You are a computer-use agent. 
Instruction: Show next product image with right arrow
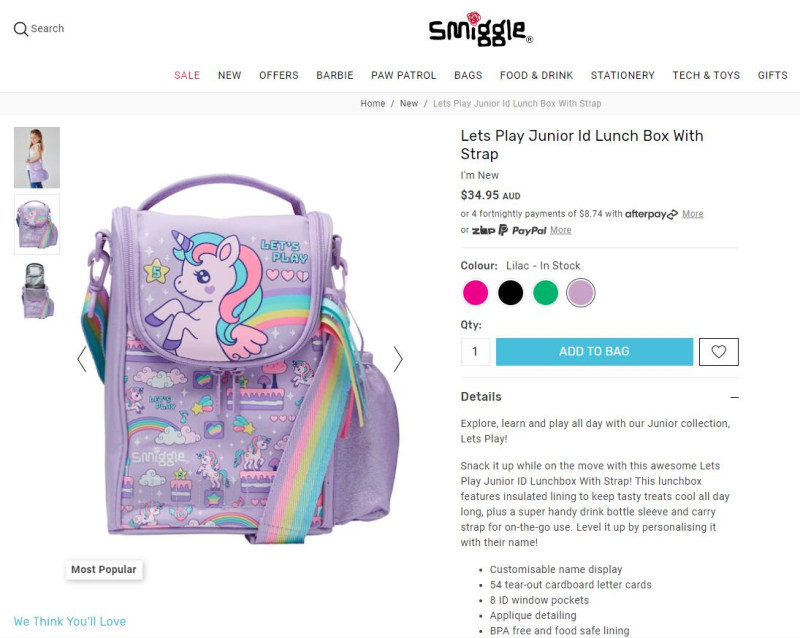coord(398,359)
